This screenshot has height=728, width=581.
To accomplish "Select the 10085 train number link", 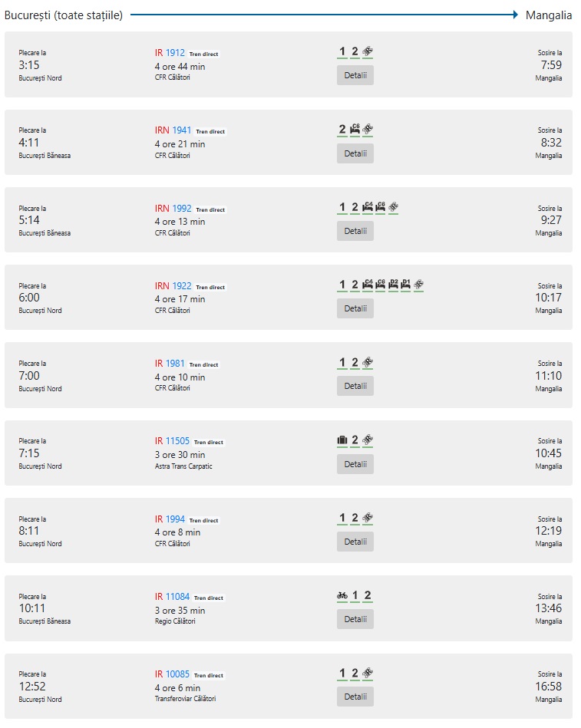I will 177,674.
